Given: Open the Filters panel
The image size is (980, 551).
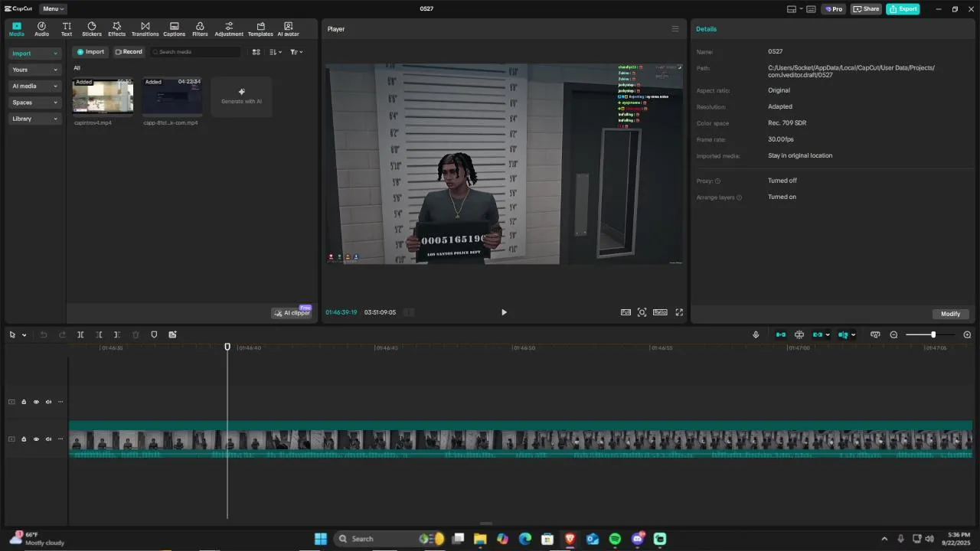Looking at the screenshot, I should point(200,29).
